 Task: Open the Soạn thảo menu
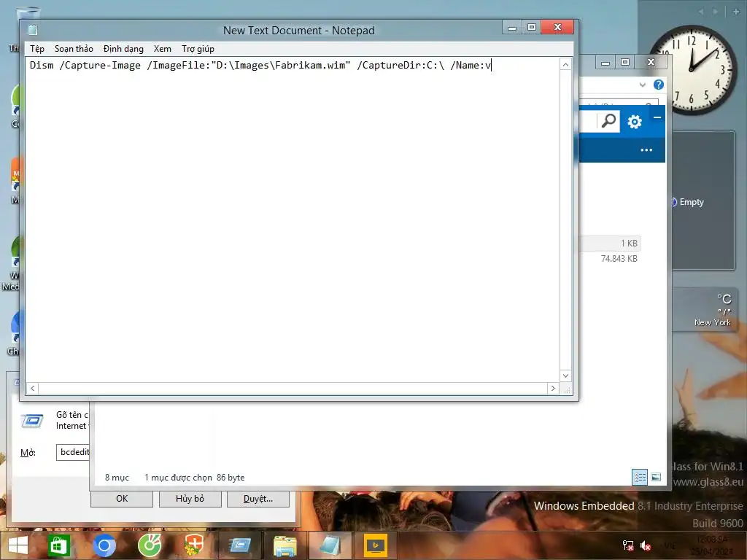pos(74,49)
